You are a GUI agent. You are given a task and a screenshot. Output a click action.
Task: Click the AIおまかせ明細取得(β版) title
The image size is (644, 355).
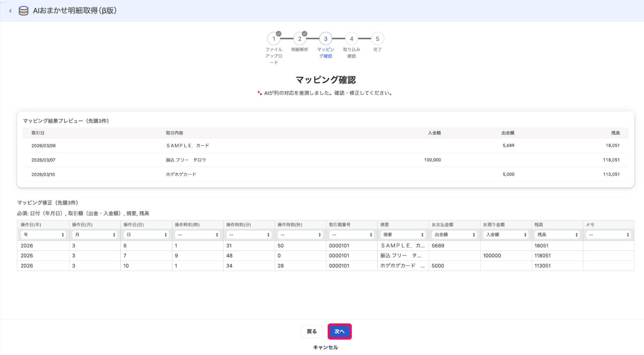pyautogui.click(x=75, y=11)
